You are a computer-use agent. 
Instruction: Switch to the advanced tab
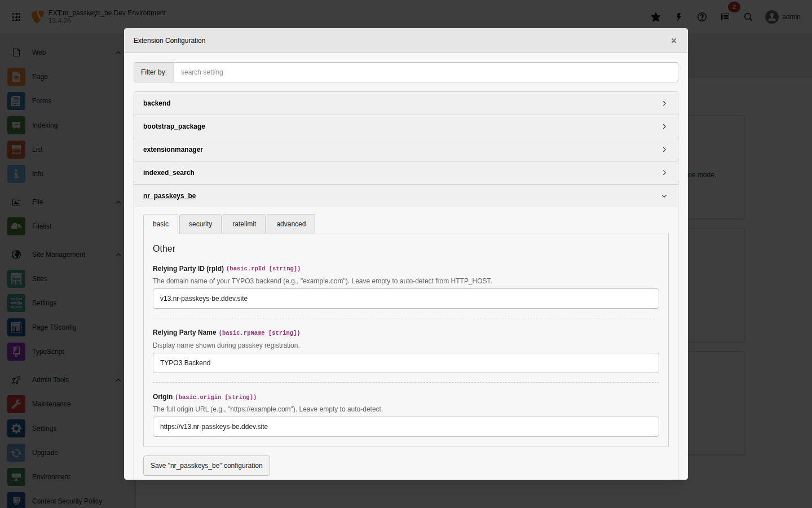coord(291,224)
